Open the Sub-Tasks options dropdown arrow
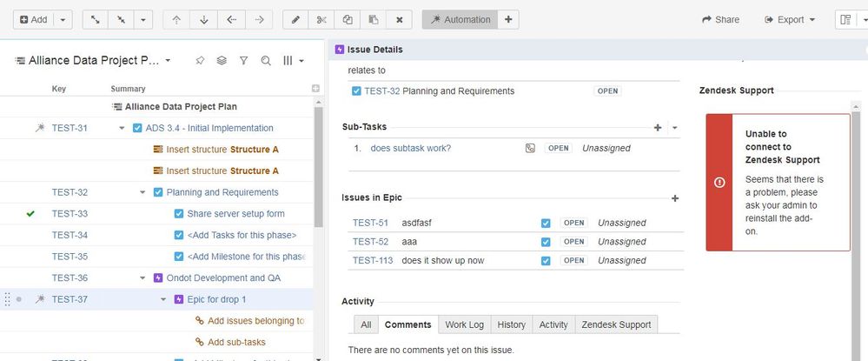This screenshot has height=361, width=868. tap(675, 128)
